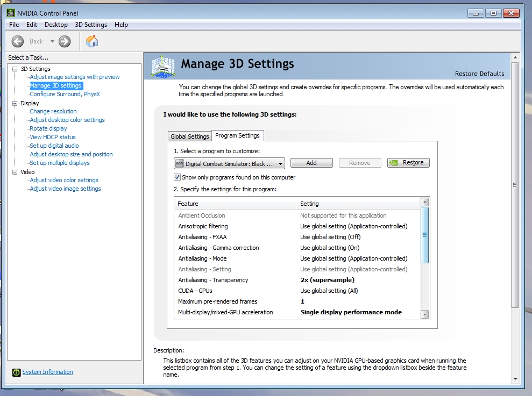Select Adjust video color settings
This screenshot has height=396, width=532.
coord(64,180)
